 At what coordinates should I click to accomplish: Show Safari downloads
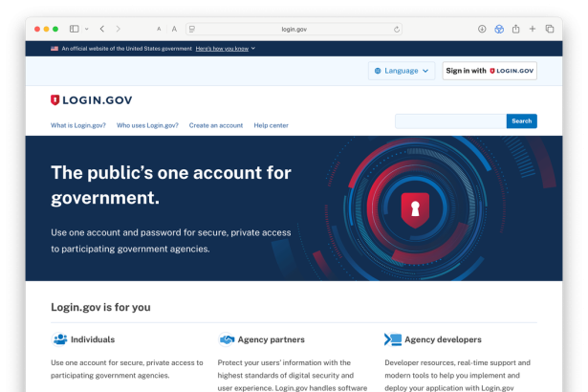(482, 29)
